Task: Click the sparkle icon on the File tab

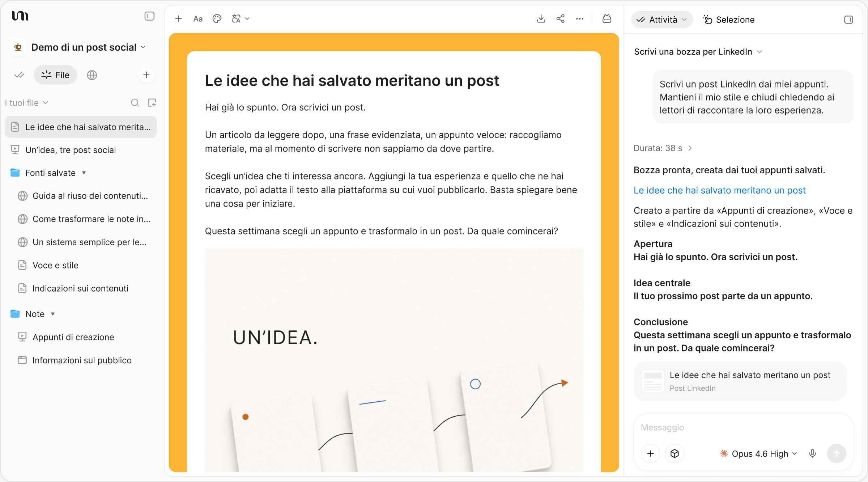Action: tap(46, 75)
